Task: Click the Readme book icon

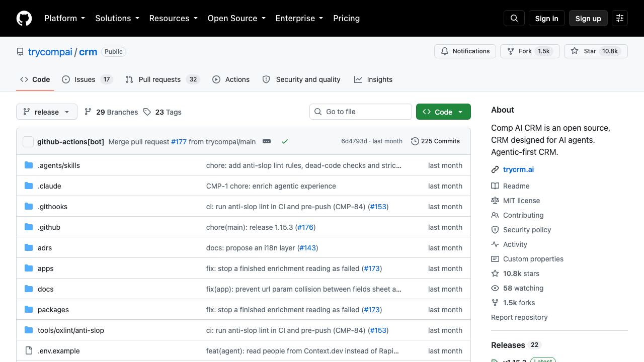Action: click(x=495, y=186)
